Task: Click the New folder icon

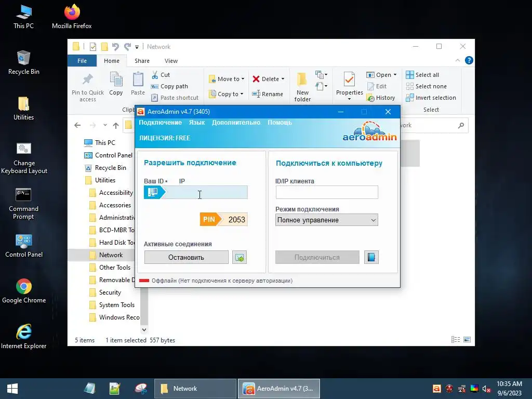Action: [x=302, y=79]
